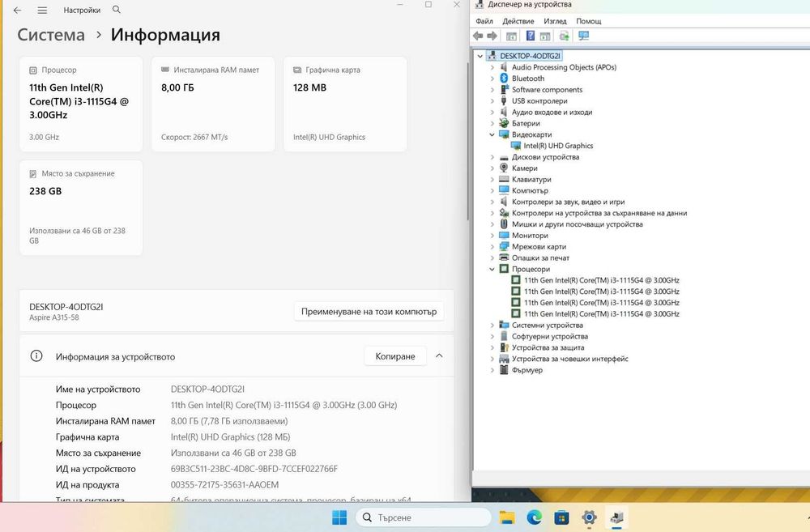
Task: Click the Място за съхранение 238 GB card
Action: [x=81, y=207]
